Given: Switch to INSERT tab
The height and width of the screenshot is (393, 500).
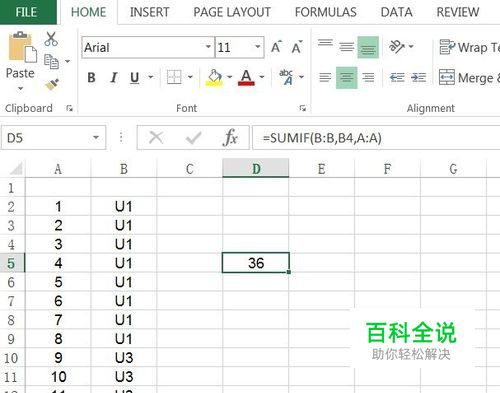Looking at the screenshot, I should [x=149, y=12].
